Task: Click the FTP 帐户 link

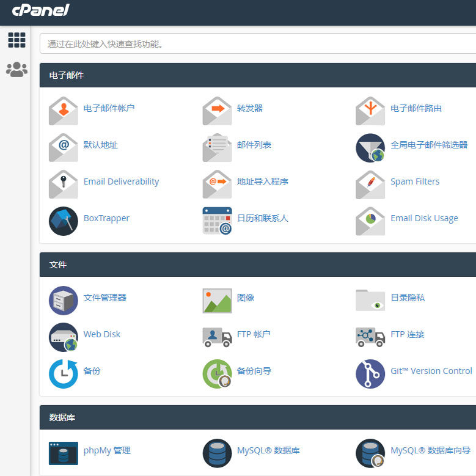Action: [254, 334]
